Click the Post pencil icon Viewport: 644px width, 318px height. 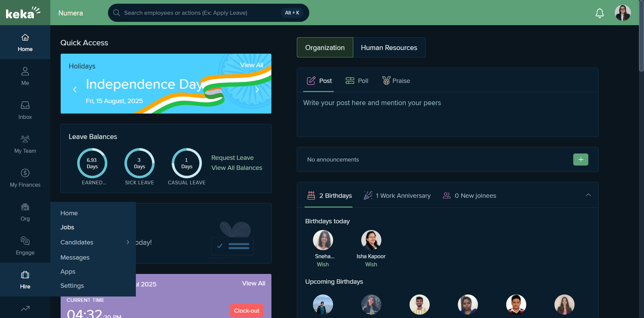tap(311, 81)
